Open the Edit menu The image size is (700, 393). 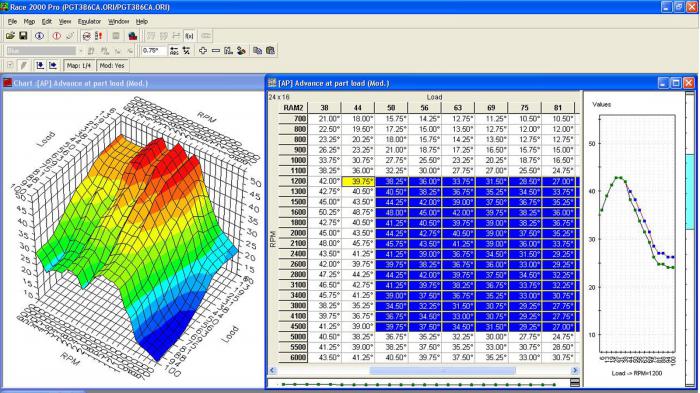[46, 21]
